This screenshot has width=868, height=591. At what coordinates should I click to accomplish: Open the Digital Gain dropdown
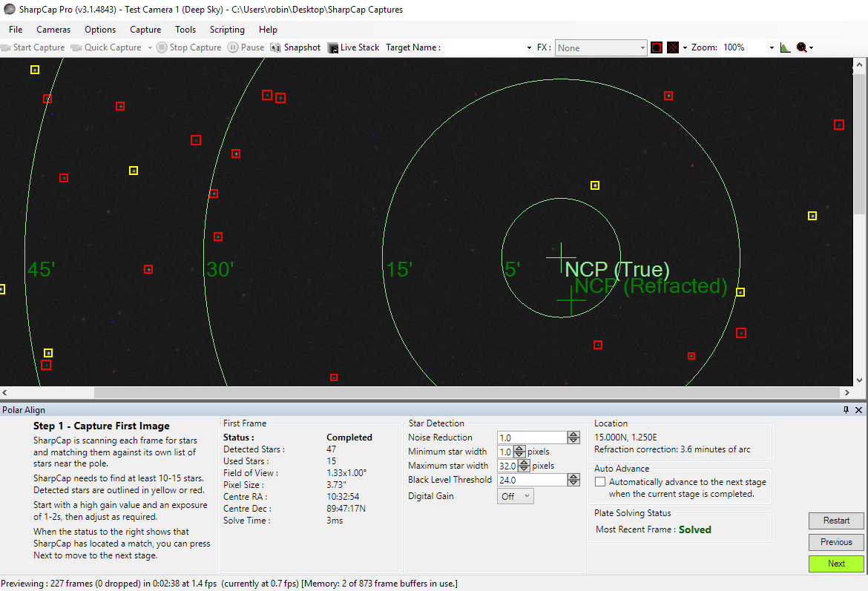point(516,496)
